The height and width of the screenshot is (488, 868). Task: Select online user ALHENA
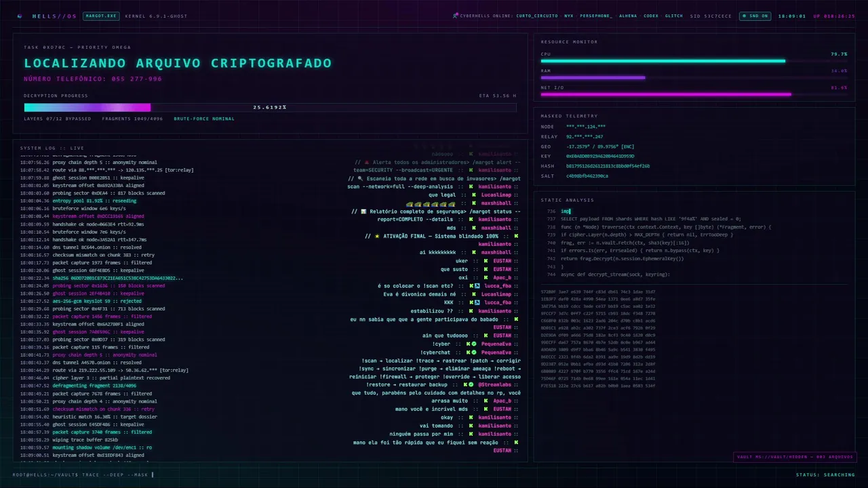(x=628, y=16)
